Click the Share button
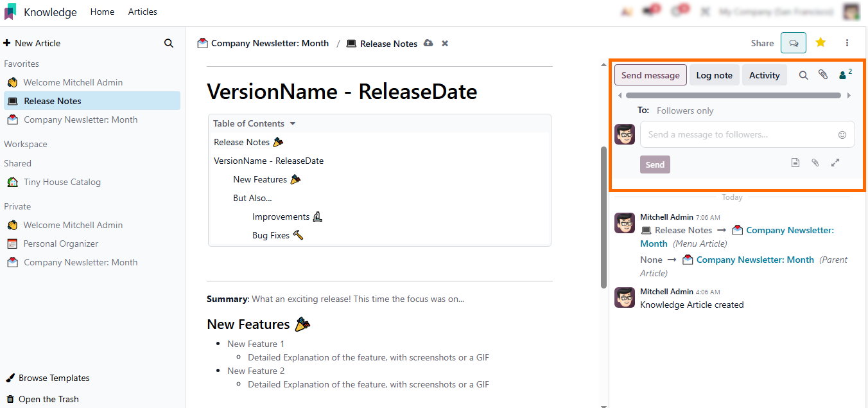This screenshot has width=868, height=408. click(x=762, y=43)
